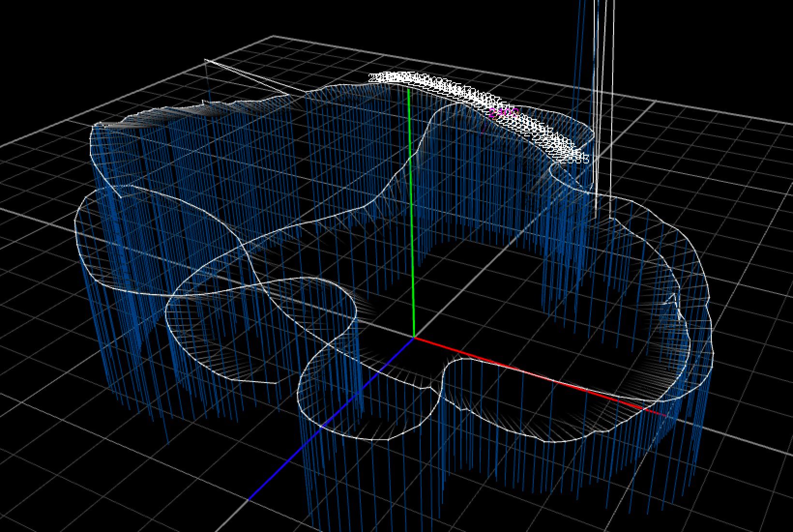Viewport: 793px width, 532px height.
Task: Click the far back corner of the grid
Action: 274,36
